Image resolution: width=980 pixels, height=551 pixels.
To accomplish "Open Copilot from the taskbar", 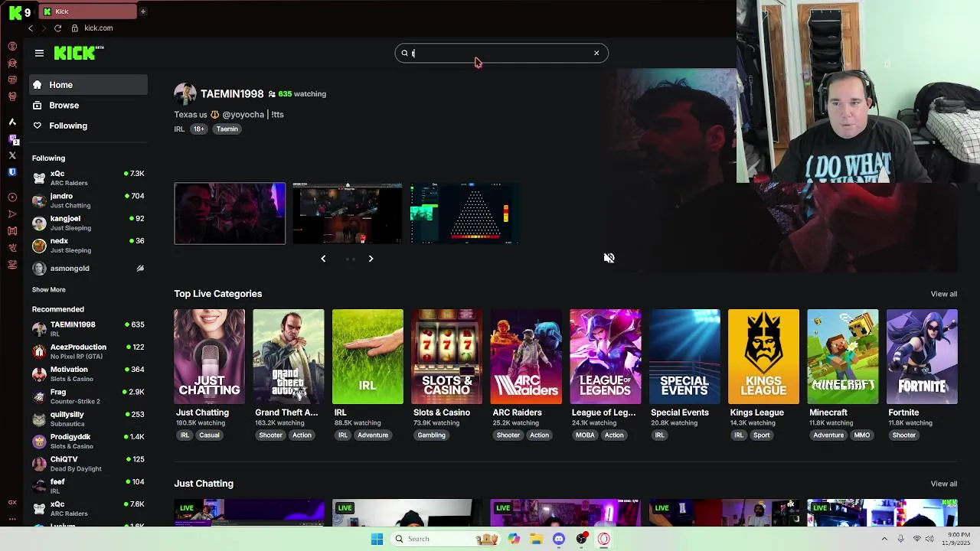I will (514, 539).
